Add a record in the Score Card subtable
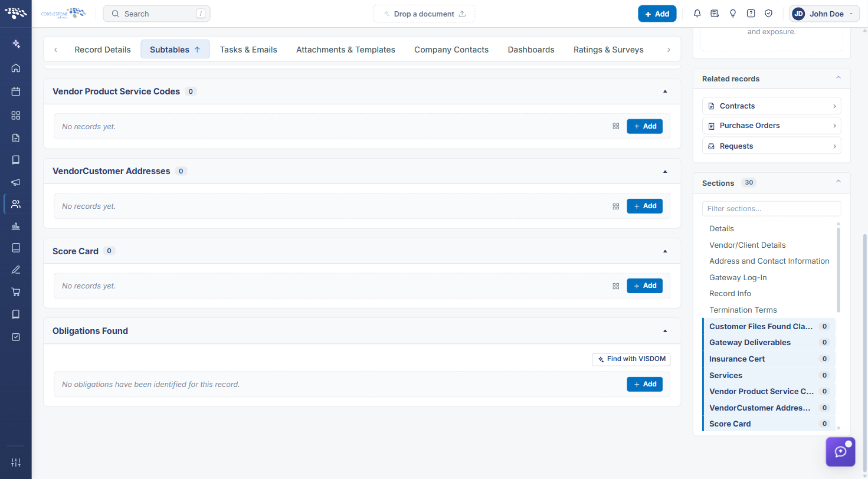Image resolution: width=868 pixels, height=479 pixels. [x=644, y=286]
